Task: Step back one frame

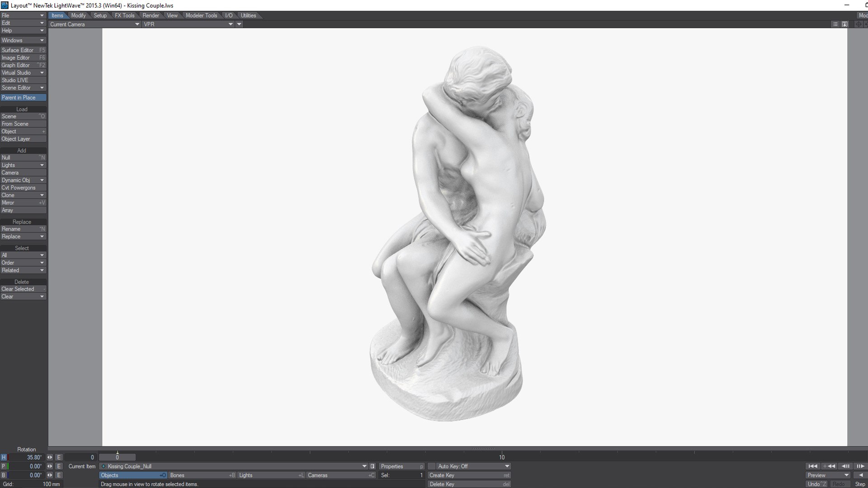Action: [x=845, y=466]
